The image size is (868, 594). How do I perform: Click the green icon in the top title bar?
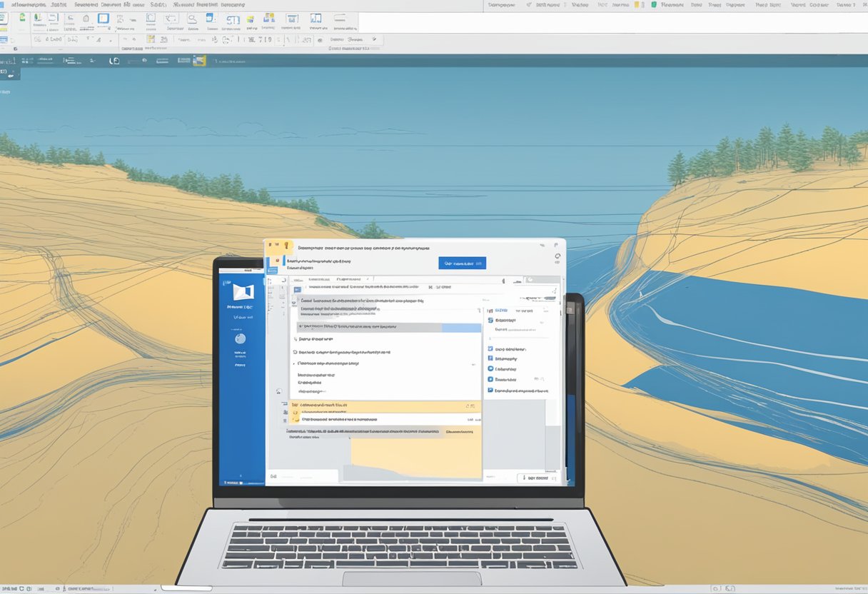point(652,5)
